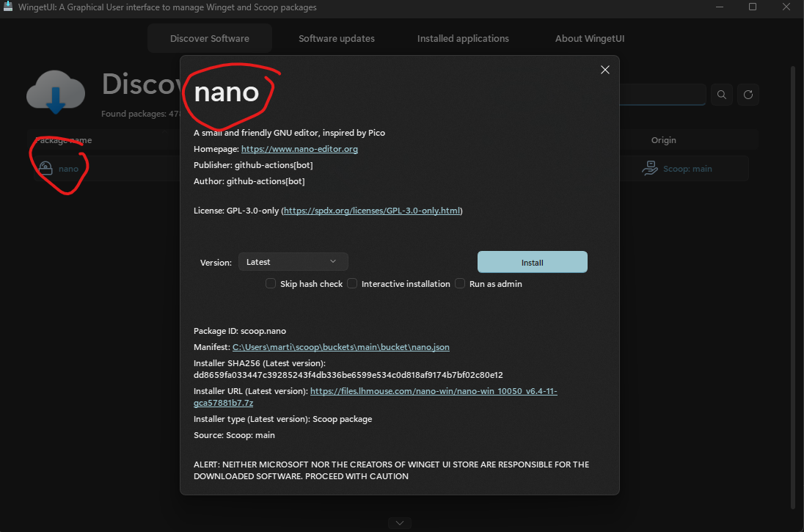Click the nano title in dialog
This screenshot has width=804, height=532.
point(227,92)
